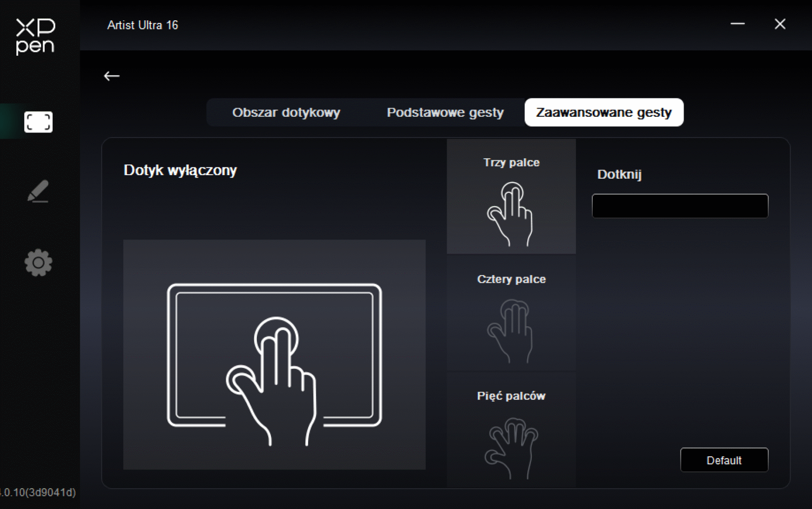Switch to the Podstawowe gesty tab
Viewport: 812px width, 509px height.
[x=445, y=113]
